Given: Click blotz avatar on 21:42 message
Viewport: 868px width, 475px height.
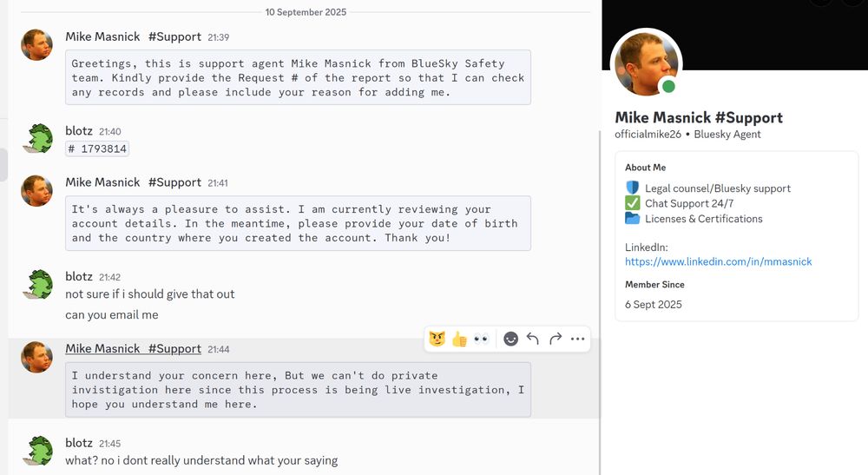Looking at the screenshot, I should [x=37, y=284].
